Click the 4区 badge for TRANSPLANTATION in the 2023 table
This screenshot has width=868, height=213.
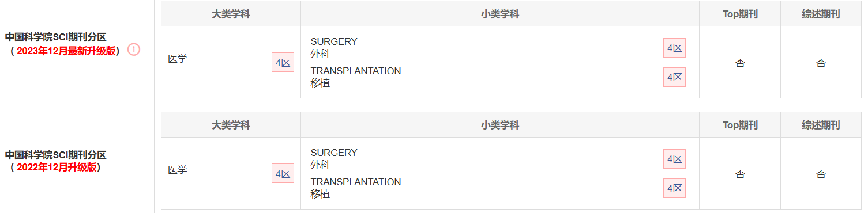[674, 77]
